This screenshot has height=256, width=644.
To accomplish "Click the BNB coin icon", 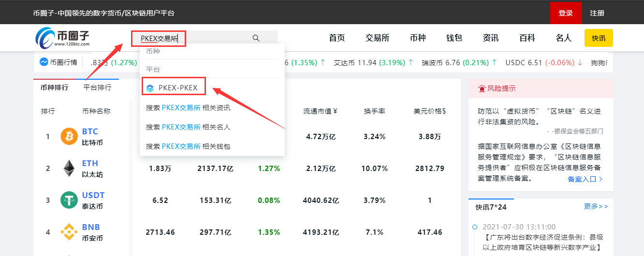I will (69, 232).
